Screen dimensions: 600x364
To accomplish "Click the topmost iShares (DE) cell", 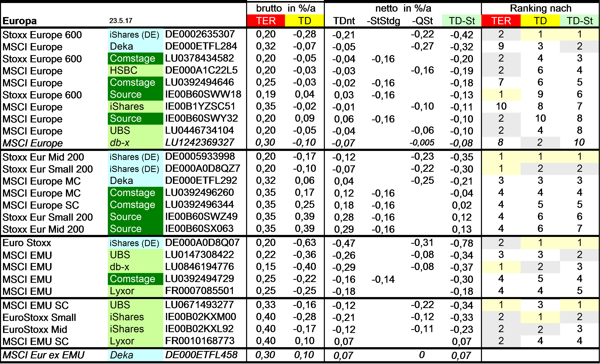I will [135, 34].
